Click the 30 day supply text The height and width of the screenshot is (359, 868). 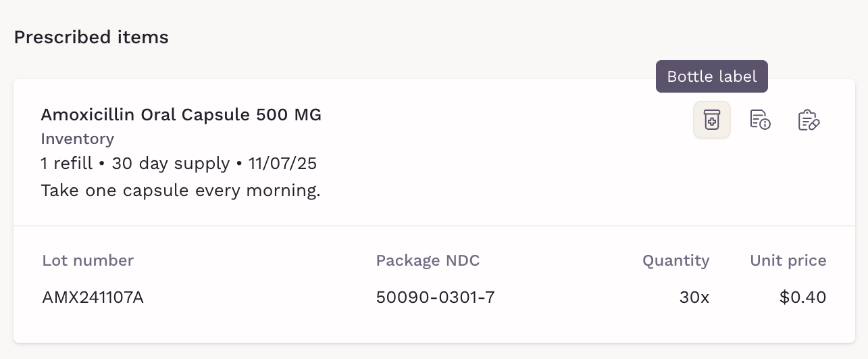(170, 164)
